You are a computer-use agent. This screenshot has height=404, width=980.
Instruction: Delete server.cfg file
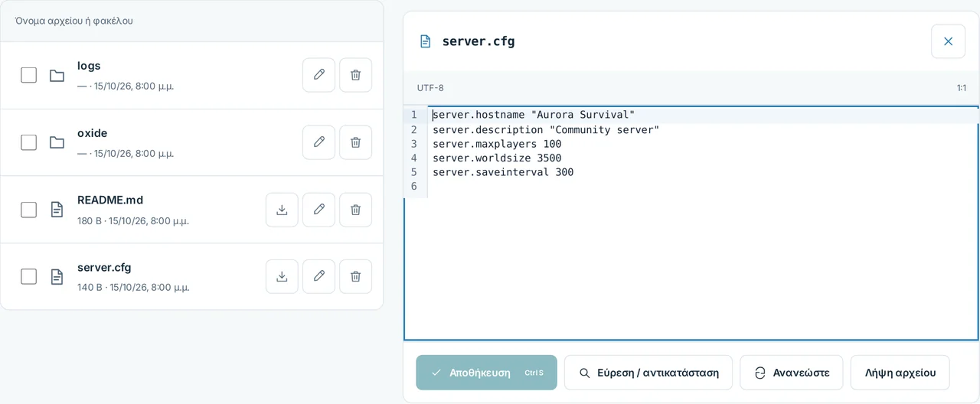(355, 276)
